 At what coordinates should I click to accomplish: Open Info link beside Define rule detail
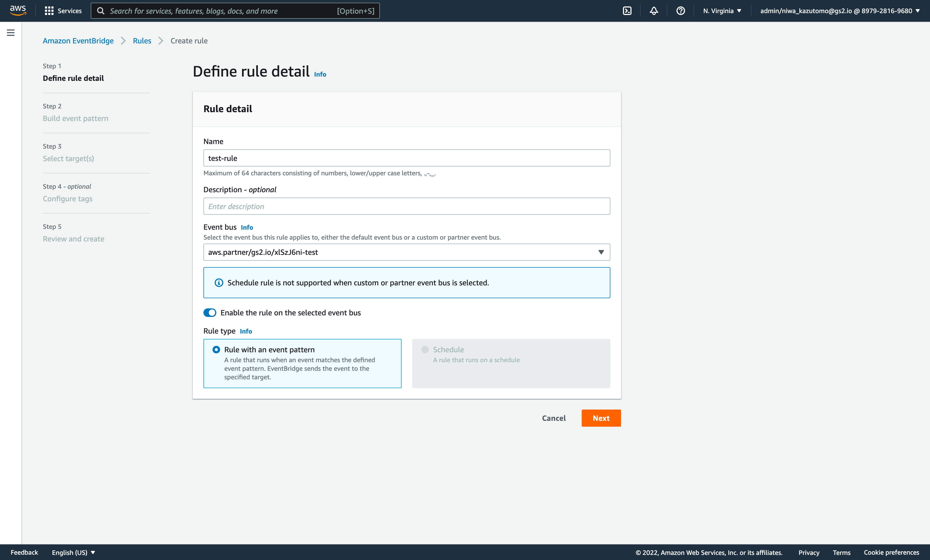pos(320,74)
